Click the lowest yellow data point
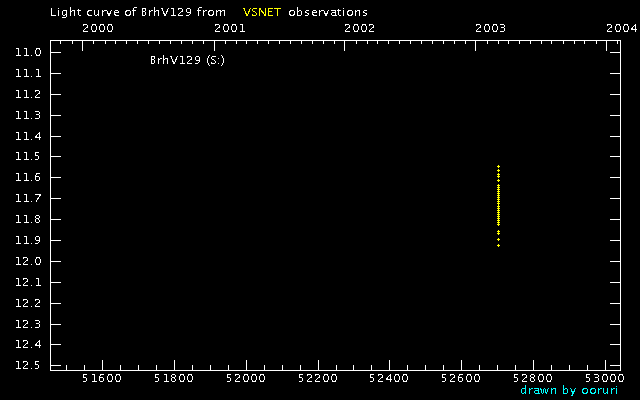 (x=498, y=245)
